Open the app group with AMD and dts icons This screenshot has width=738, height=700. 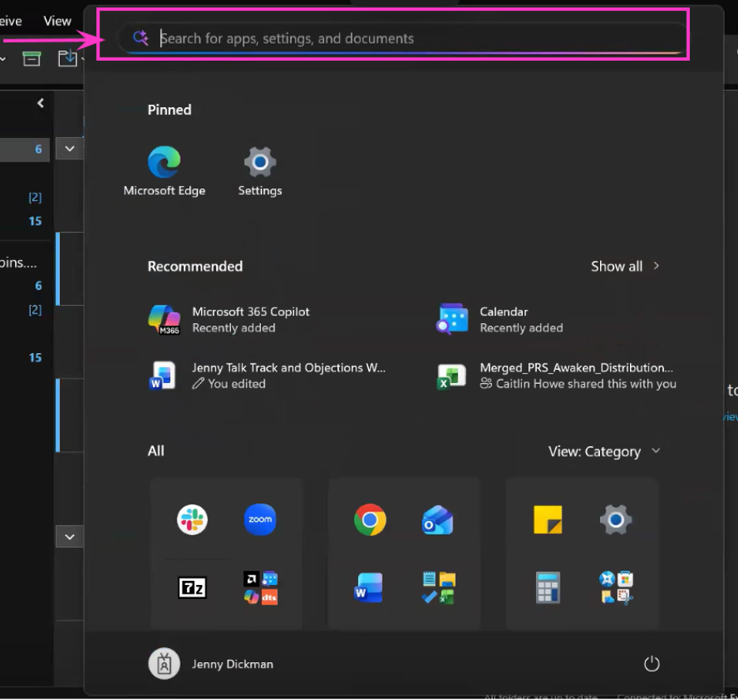[x=260, y=587]
